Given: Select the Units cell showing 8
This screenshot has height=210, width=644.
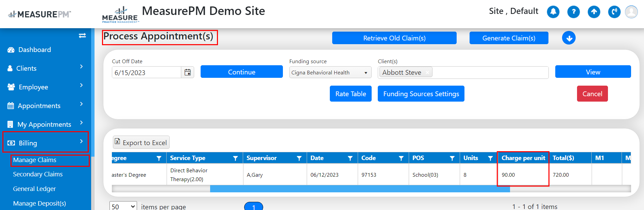Looking at the screenshot, I should 479,175.
